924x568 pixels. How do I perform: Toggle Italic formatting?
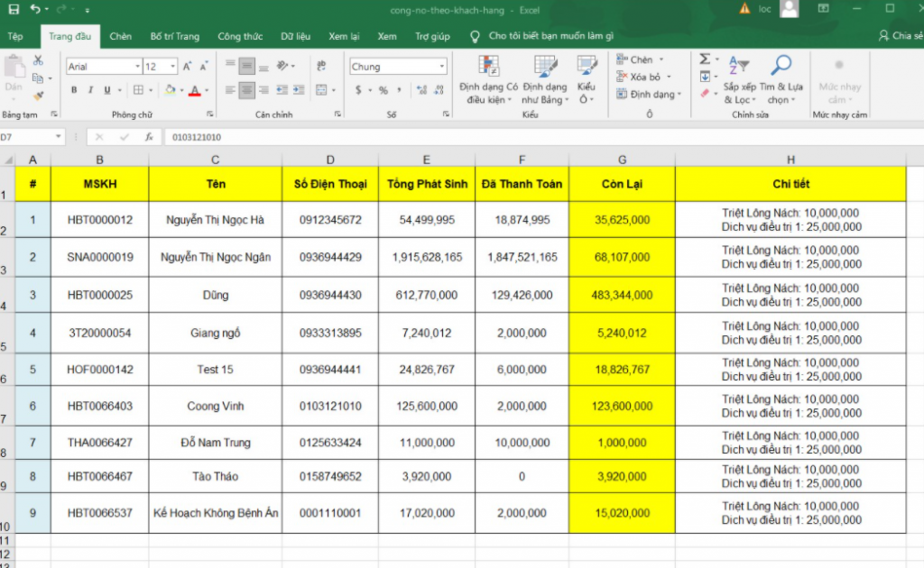click(90, 89)
